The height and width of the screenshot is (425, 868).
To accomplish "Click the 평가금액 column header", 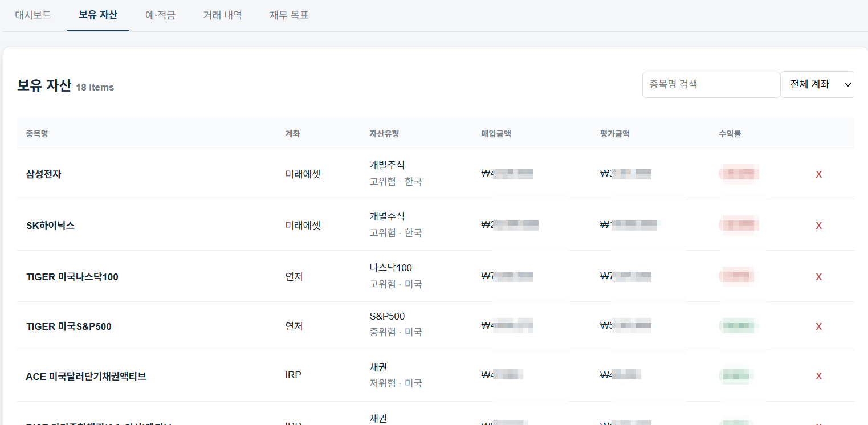I will coord(614,134).
